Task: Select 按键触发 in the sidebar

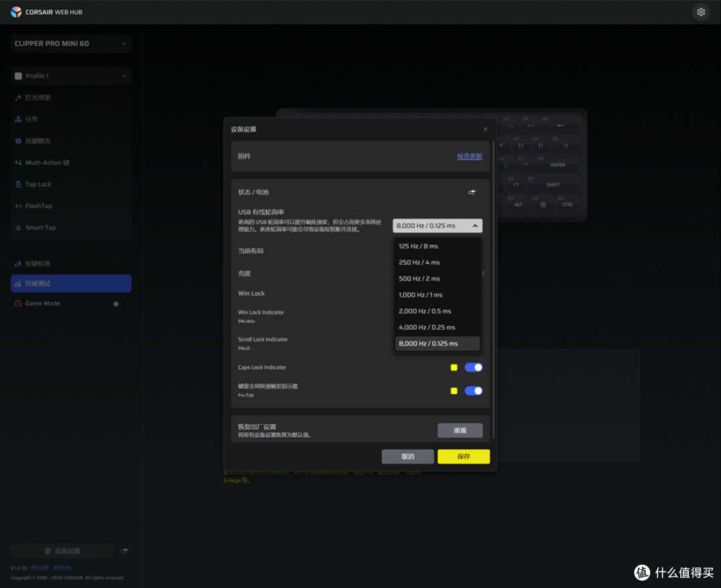Action: point(71,141)
